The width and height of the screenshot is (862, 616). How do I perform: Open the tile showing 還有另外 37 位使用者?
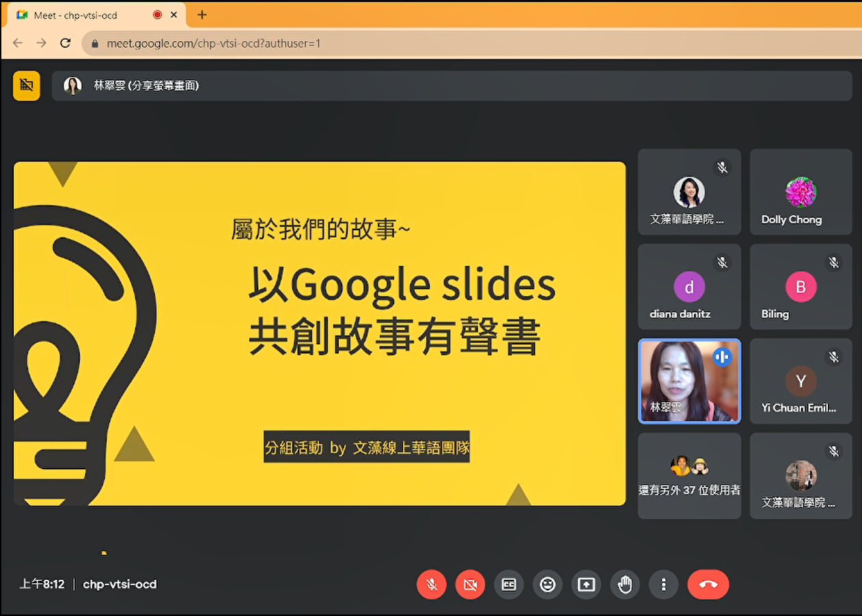click(689, 475)
